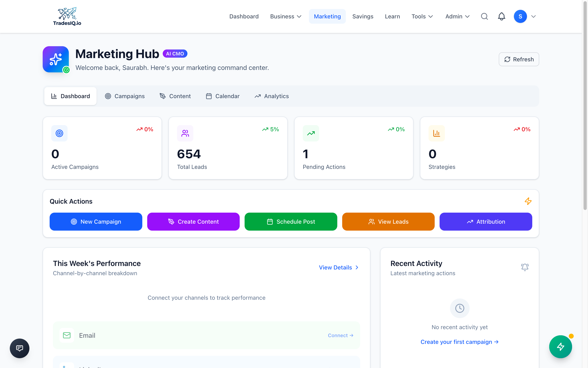
Task: Click the Active Campaigns 0% trend
Action: point(145,129)
